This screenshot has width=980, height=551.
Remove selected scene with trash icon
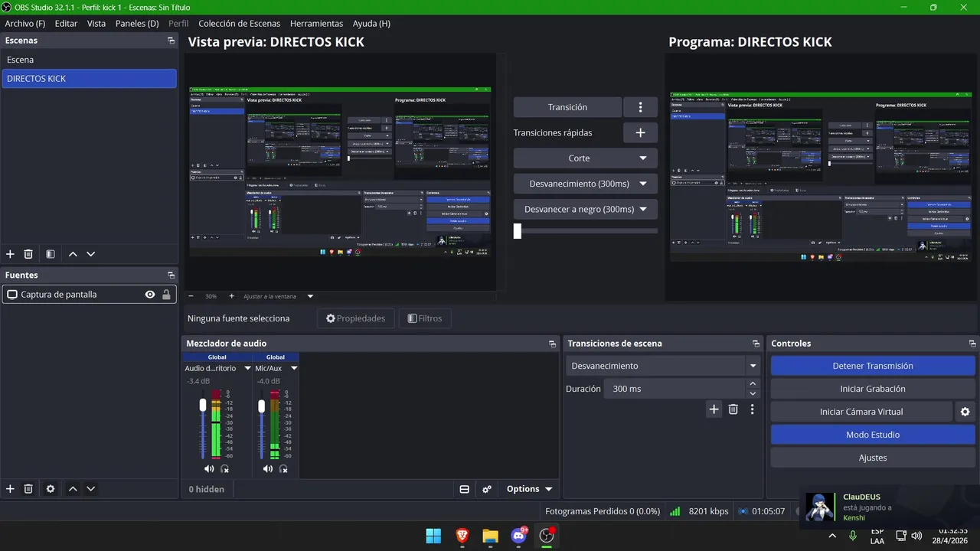point(28,254)
